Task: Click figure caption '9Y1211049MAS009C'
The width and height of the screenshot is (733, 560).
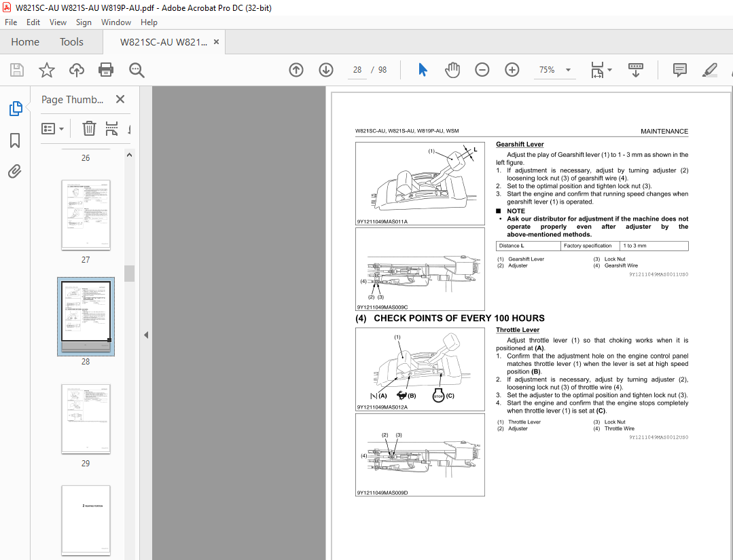Action: click(x=382, y=307)
